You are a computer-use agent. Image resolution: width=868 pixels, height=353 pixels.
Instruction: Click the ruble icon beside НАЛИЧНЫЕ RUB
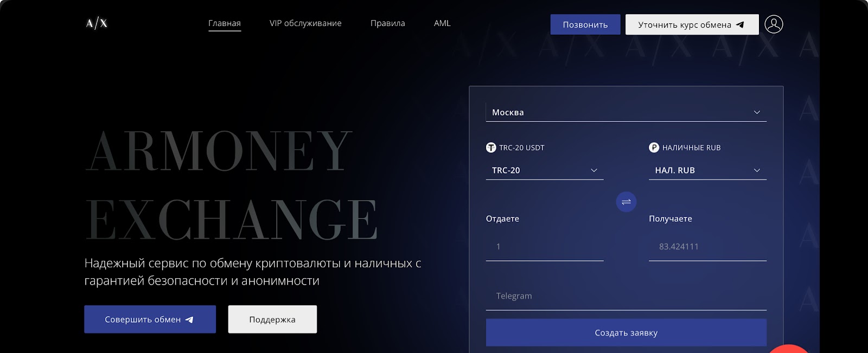pos(654,147)
